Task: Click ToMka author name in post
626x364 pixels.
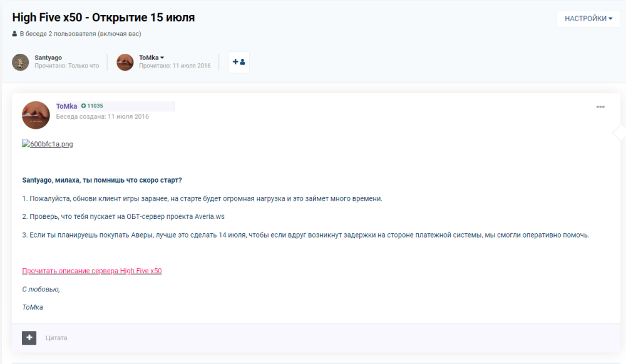Action: coord(66,106)
